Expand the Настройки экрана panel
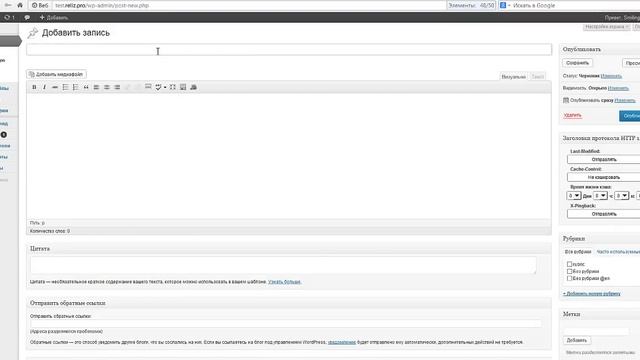Screen dimensions: 640x360 click(607, 27)
